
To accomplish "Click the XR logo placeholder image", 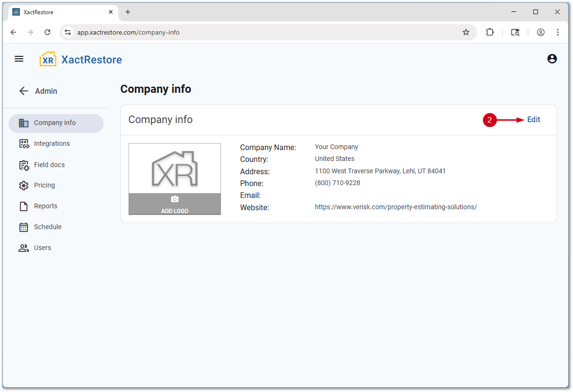I will coord(175,169).
